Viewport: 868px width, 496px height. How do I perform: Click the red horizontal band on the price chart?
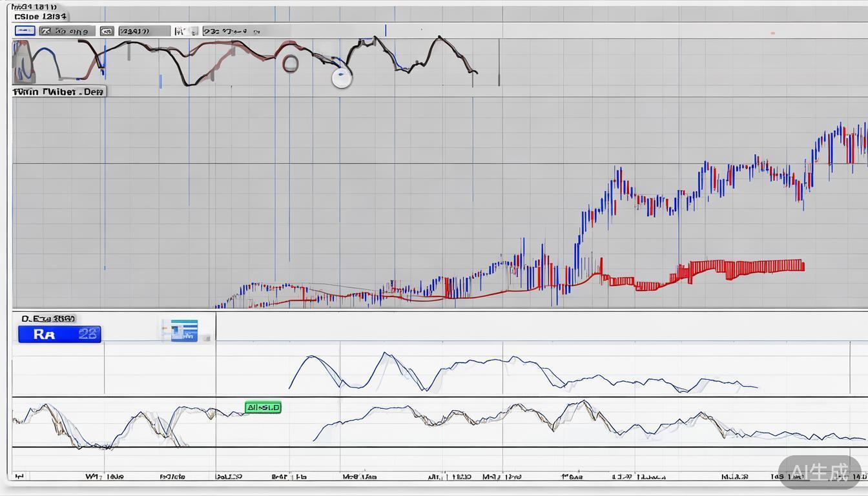[x=743, y=266]
